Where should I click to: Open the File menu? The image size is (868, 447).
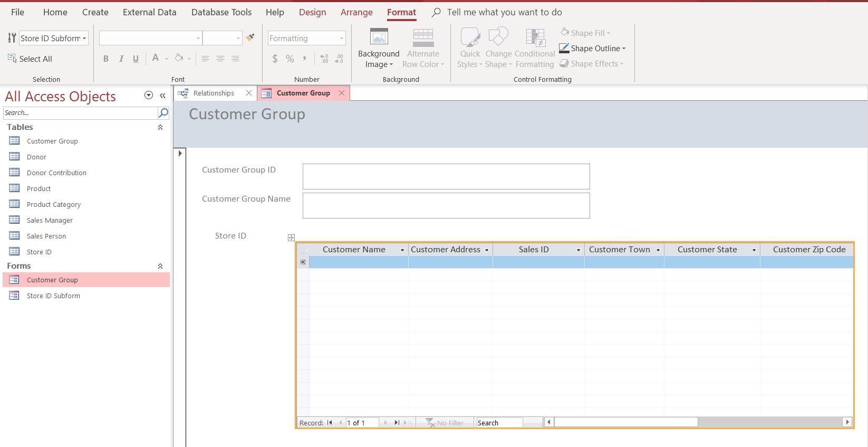click(17, 12)
